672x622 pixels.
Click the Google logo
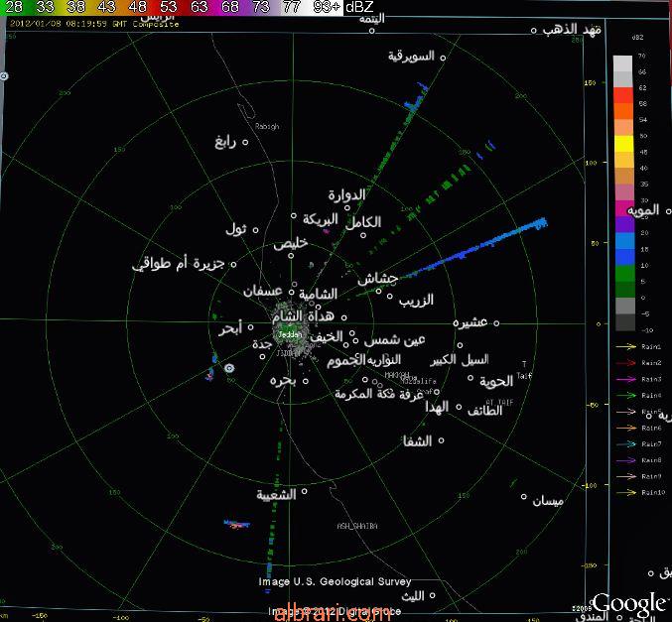click(x=629, y=603)
